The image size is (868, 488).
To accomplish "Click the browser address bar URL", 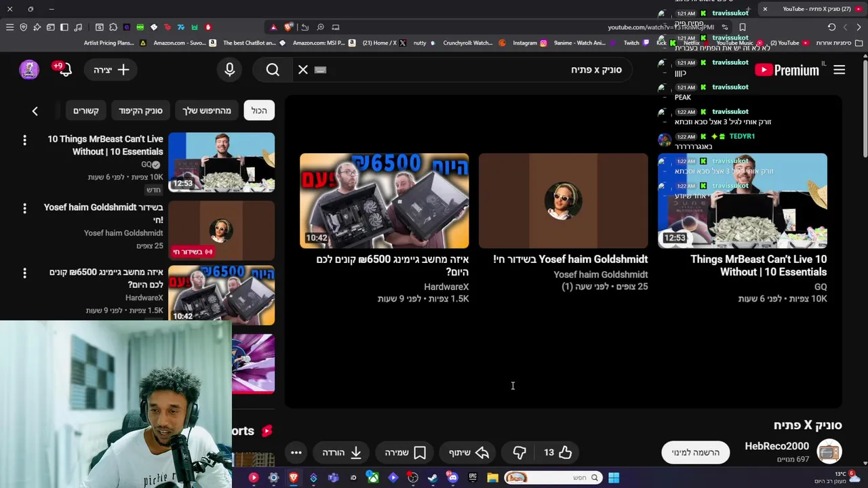I will tap(660, 27).
